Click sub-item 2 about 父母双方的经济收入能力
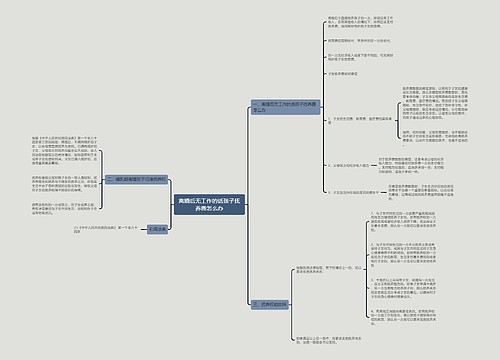Image resolution: width=500 pixels, height=360 pixels. point(348,165)
